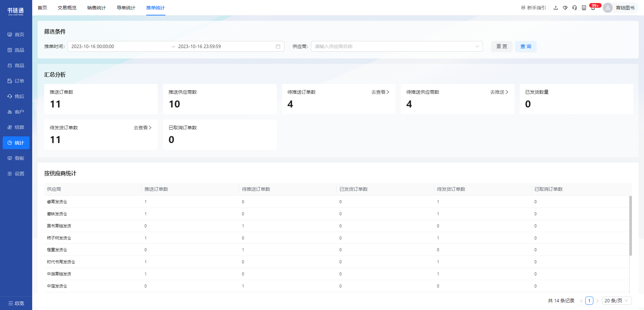Viewport: 644px width, 310px height.
Task: Go to 商品 in the sidebar
Action: [16, 65]
